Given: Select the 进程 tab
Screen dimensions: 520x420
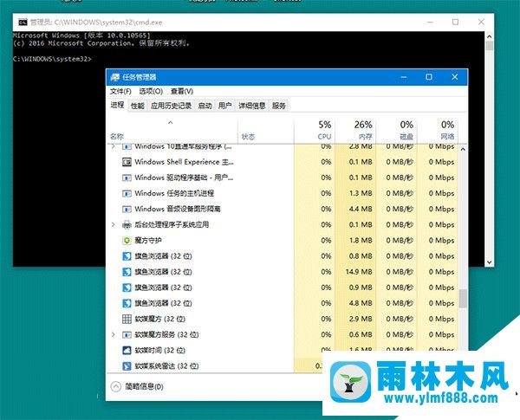Looking at the screenshot, I should pyautogui.click(x=117, y=106).
